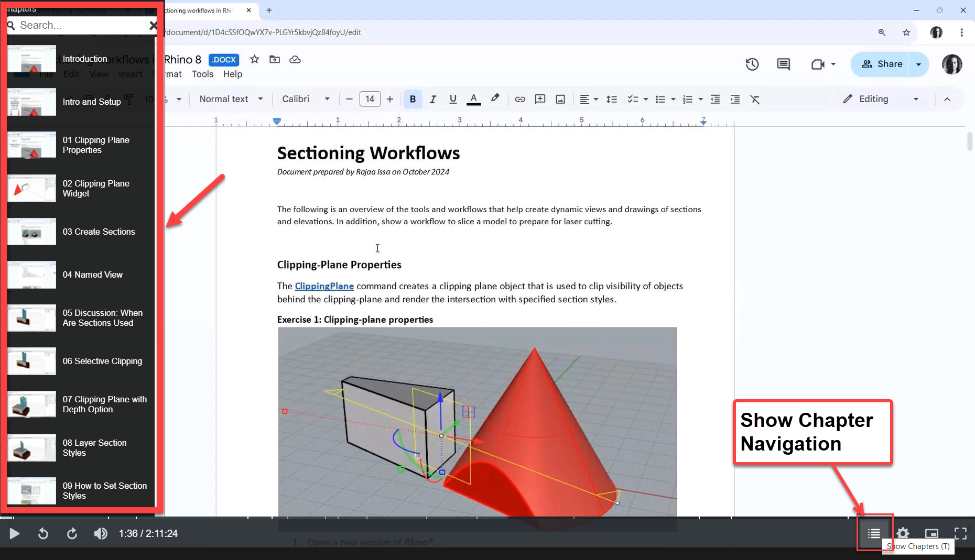975x560 pixels.
Task: Expand the Calibri font dropdown
Action: click(x=306, y=99)
